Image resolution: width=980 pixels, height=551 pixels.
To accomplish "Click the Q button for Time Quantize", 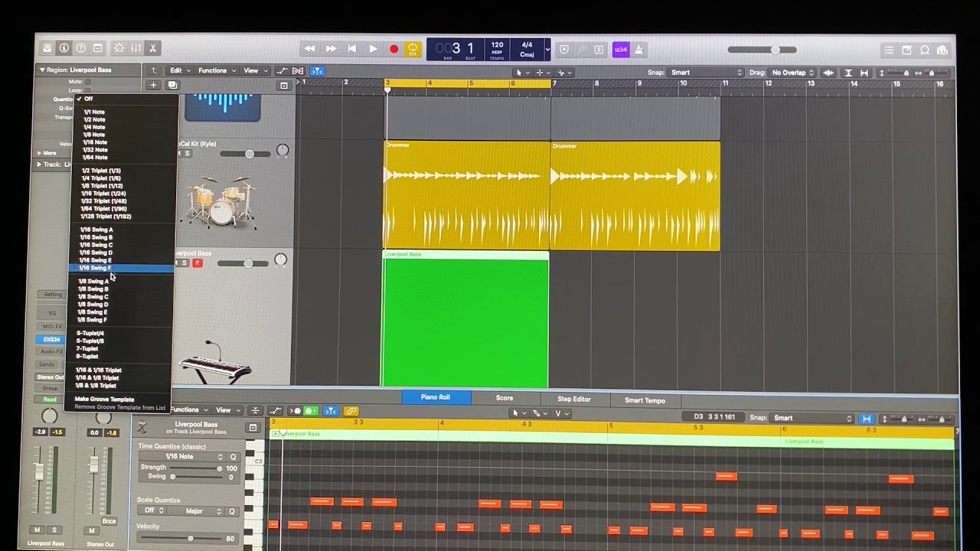I will (233, 457).
